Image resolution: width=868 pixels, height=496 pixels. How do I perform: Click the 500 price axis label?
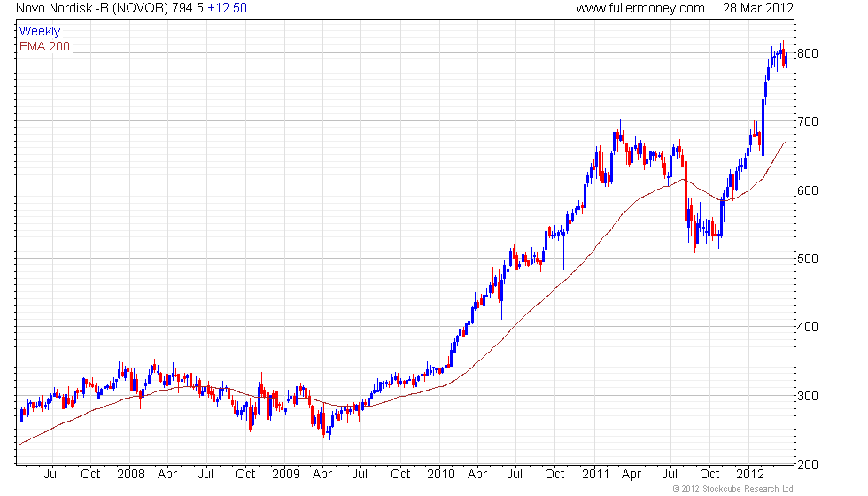click(807, 259)
